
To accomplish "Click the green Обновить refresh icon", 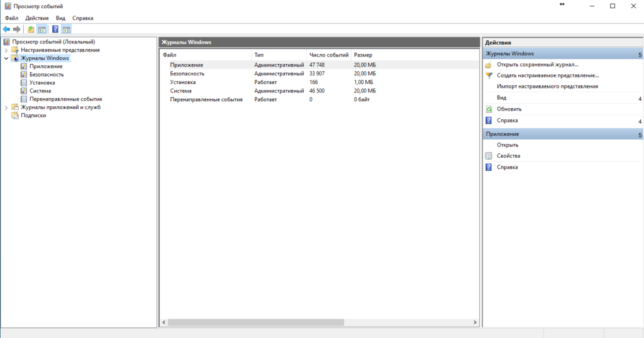I will click(489, 109).
